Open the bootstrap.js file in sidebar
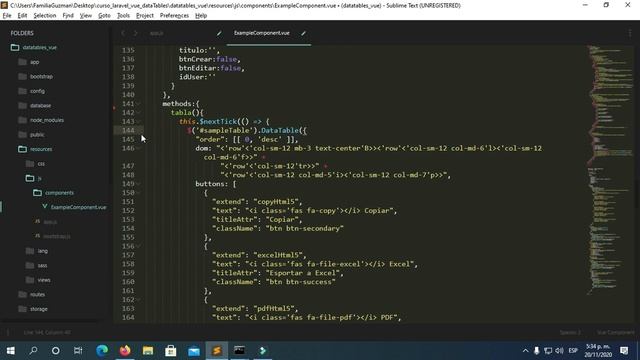 coord(57,236)
